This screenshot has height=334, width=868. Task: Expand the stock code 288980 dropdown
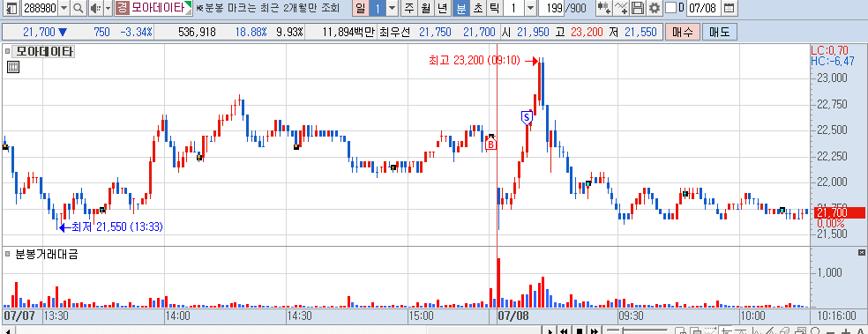[64, 8]
